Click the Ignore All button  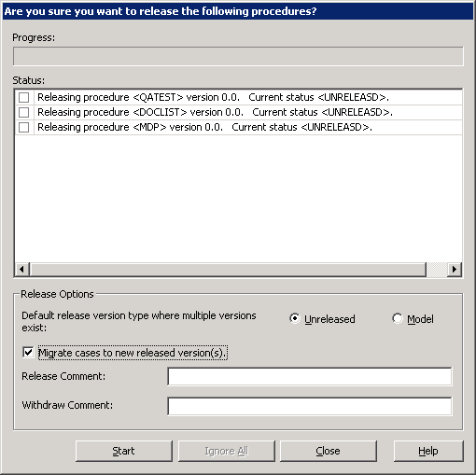[226, 451]
